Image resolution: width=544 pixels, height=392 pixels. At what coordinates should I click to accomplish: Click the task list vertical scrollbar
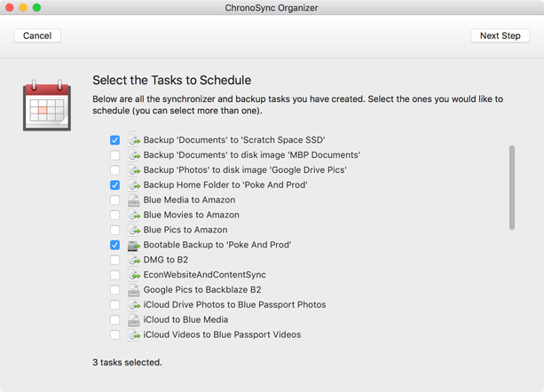[x=512, y=187]
